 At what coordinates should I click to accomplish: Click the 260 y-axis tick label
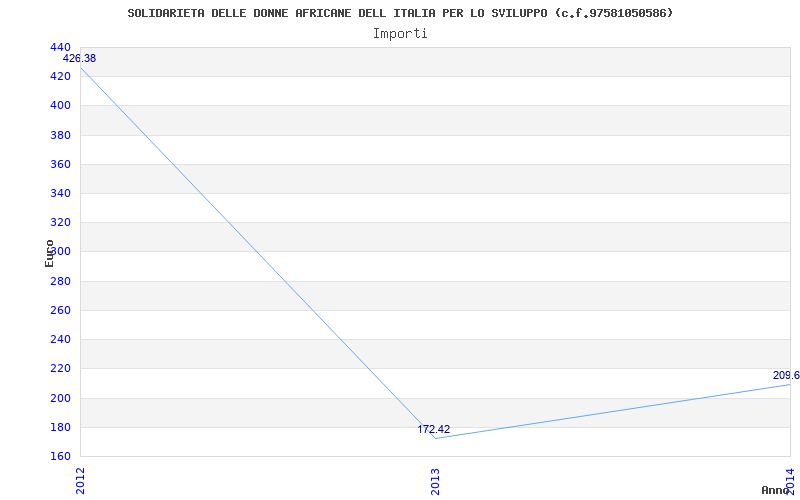[x=60, y=310]
